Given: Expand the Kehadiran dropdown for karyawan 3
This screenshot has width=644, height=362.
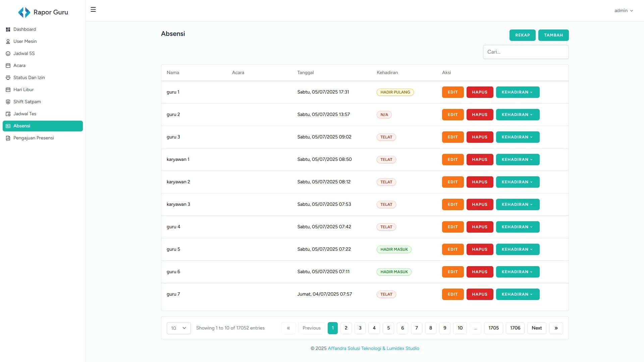Looking at the screenshot, I should click(517, 204).
